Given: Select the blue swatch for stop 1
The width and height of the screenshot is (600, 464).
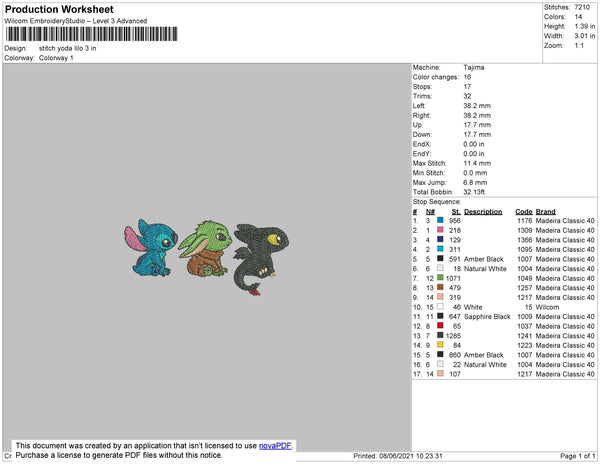Looking at the screenshot, I should [440, 220].
